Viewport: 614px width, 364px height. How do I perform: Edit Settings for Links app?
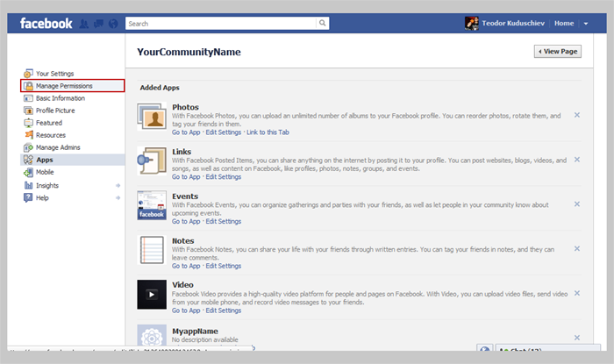[x=224, y=177]
